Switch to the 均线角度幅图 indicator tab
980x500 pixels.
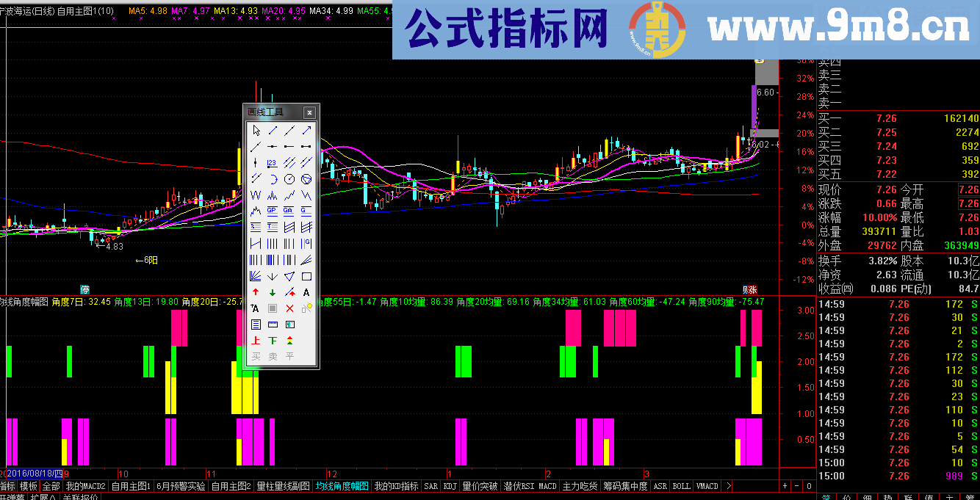pyautogui.click(x=342, y=486)
